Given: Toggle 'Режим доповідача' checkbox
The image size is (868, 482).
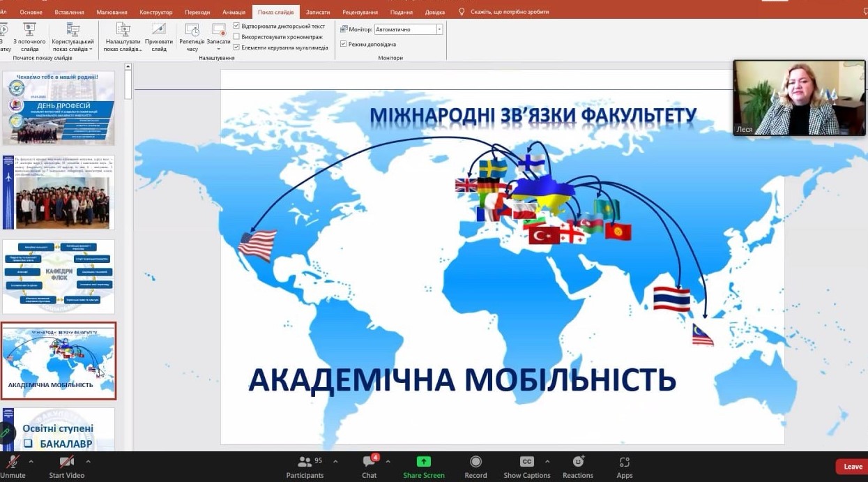Looking at the screenshot, I should pos(343,44).
